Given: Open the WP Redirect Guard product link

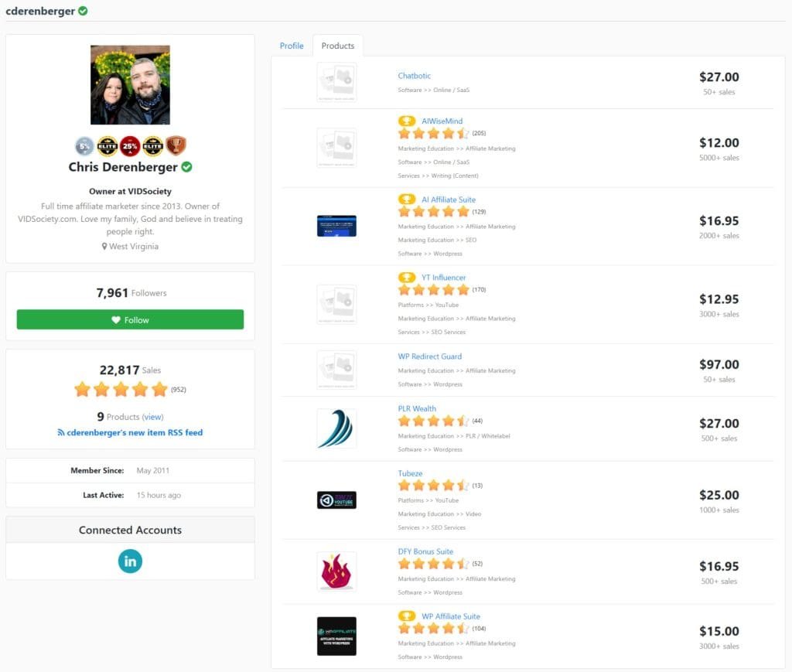Looking at the screenshot, I should (430, 356).
